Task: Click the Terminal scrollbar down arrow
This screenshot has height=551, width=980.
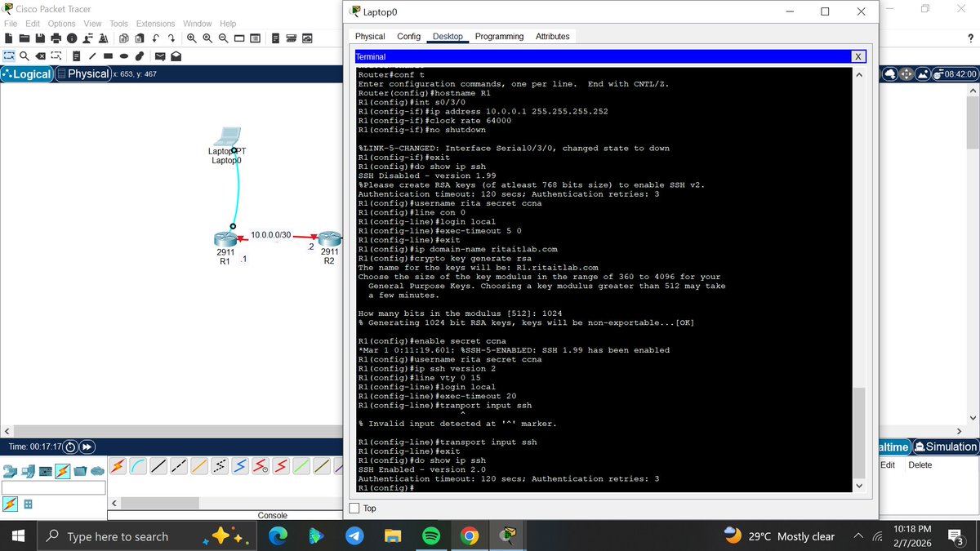Action: click(857, 487)
